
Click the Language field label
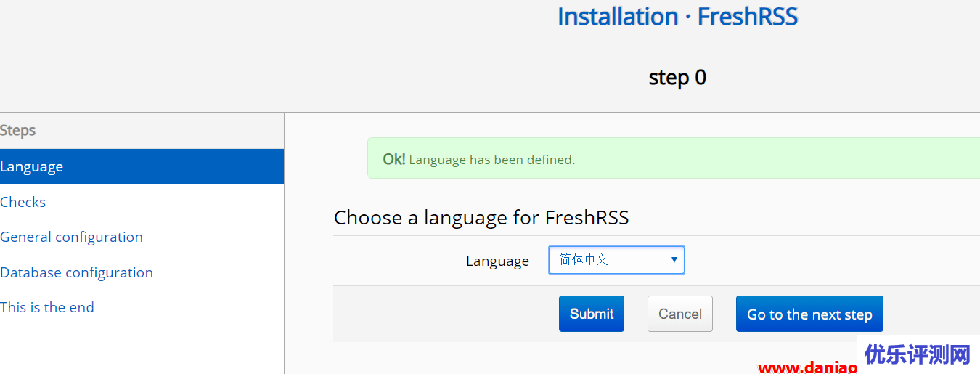[x=497, y=261]
